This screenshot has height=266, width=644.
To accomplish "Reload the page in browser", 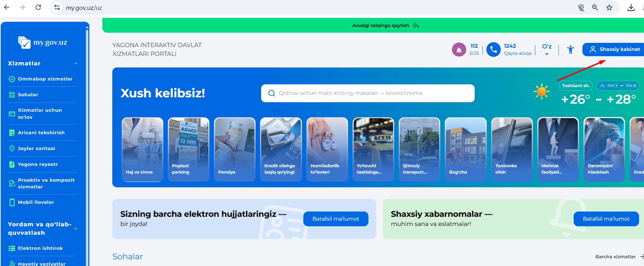I will point(38,7).
